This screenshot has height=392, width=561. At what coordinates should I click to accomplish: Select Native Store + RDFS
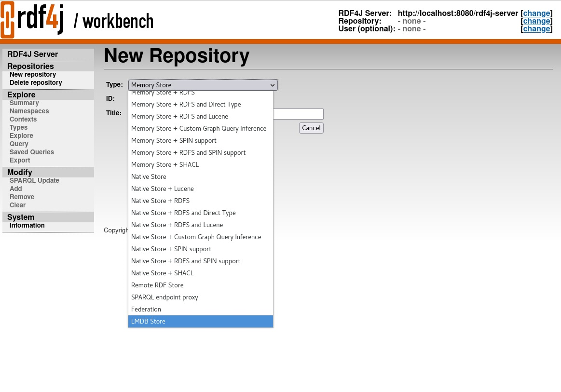coord(200,201)
